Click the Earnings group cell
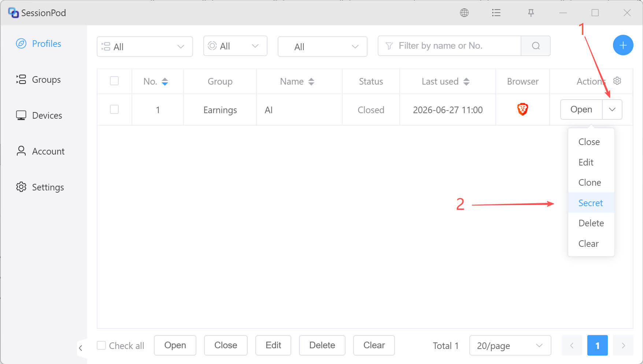643x364 pixels. 220,109
